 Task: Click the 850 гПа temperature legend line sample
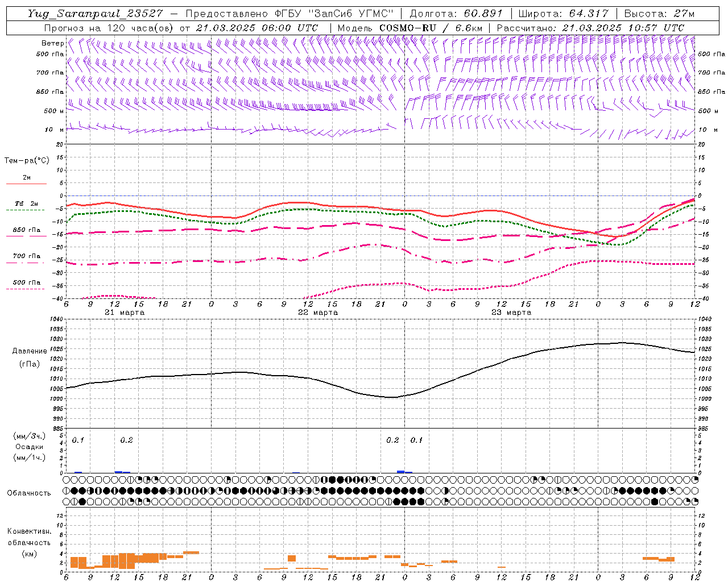tap(25, 236)
